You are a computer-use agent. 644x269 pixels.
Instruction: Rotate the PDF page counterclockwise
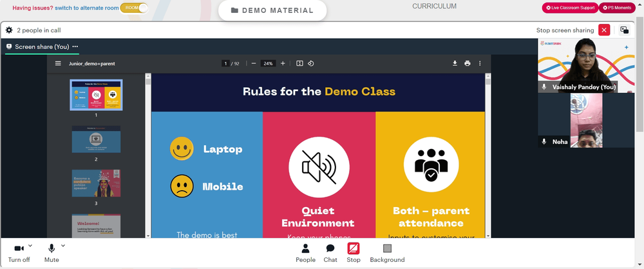311,63
